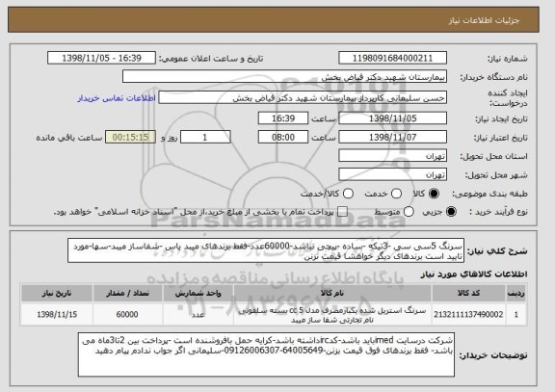The image size is (555, 392).
Task: Toggle the Islamic treasury payment checkbox
Action: pos(342,212)
